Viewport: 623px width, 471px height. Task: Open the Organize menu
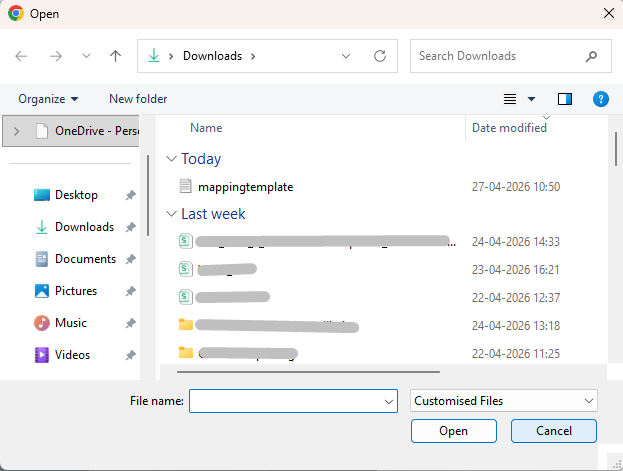(x=48, y=99)
